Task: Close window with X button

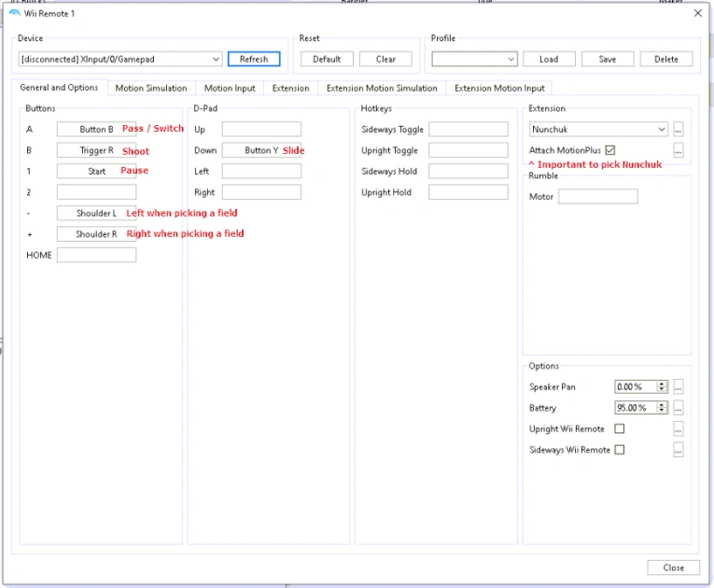Action: (697, 13)
